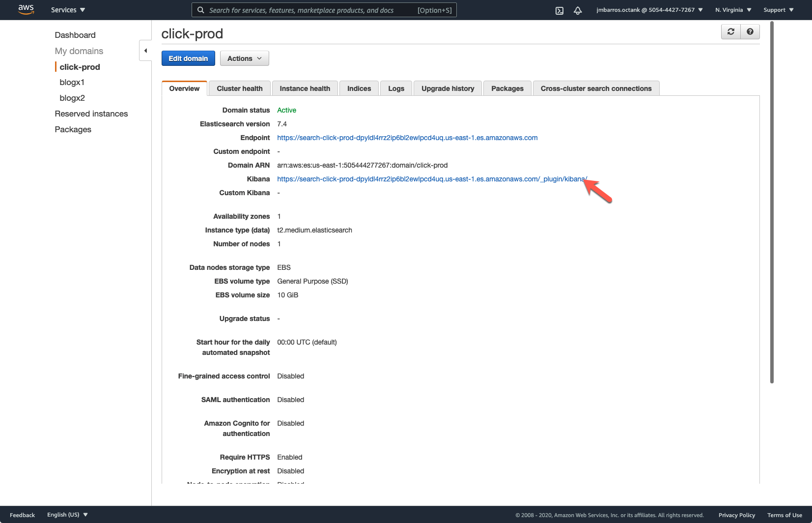Switch to the Instance health tab
812x523 pixels.
[305, 88]
